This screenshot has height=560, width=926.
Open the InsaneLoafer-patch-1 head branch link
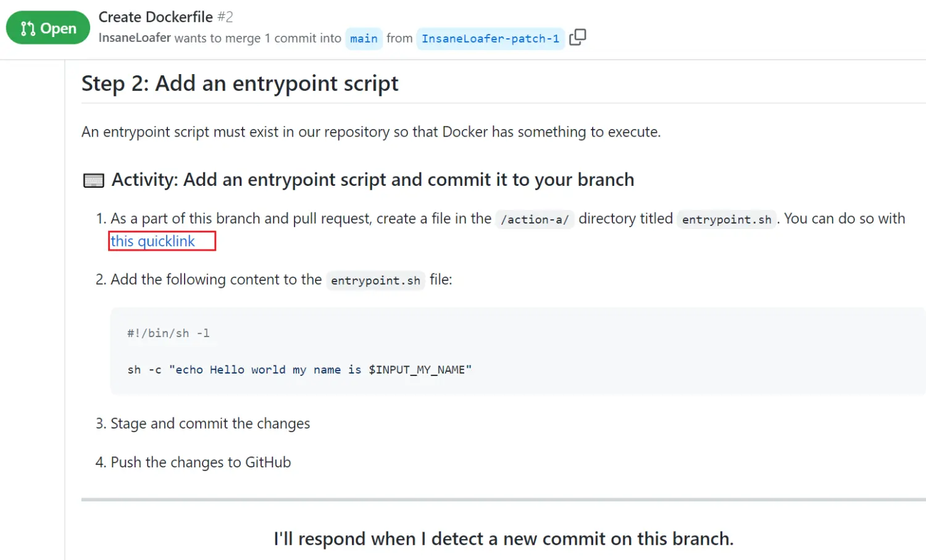coord(490,38)
